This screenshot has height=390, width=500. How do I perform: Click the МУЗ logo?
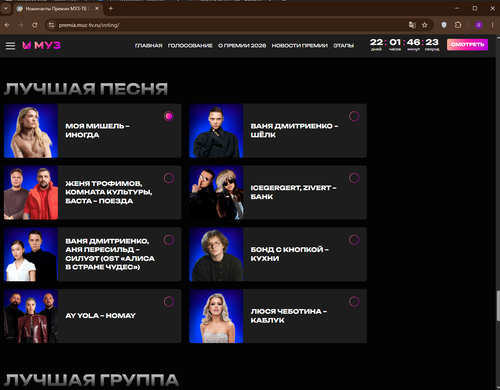(x=41, y=45)
